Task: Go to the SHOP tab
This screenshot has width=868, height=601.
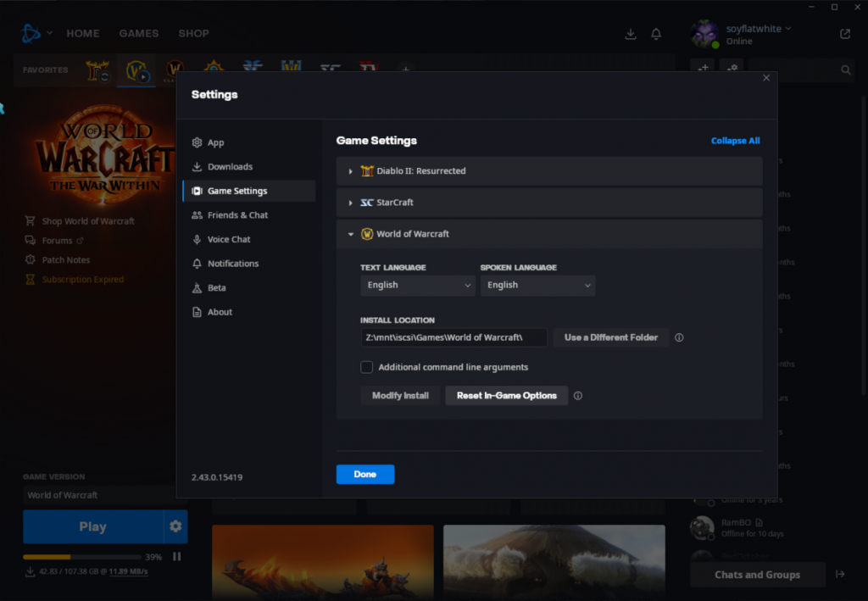Action: point(194,33)
